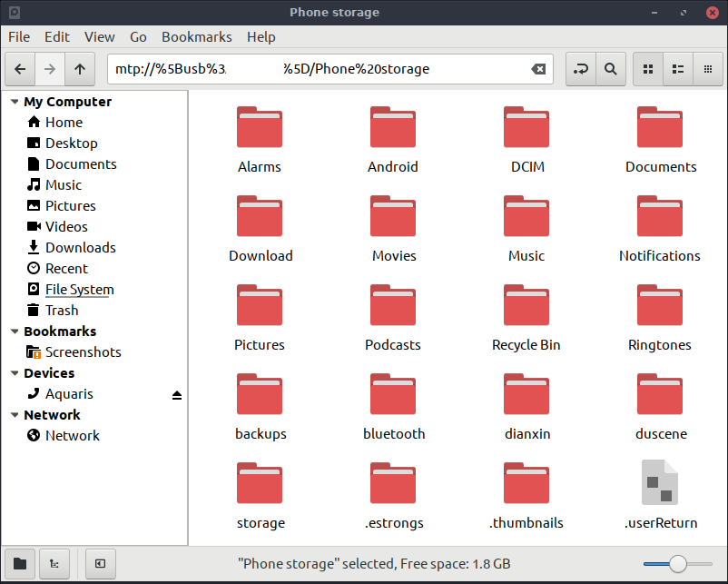Show tree view in sidebar

click(54, 564)
